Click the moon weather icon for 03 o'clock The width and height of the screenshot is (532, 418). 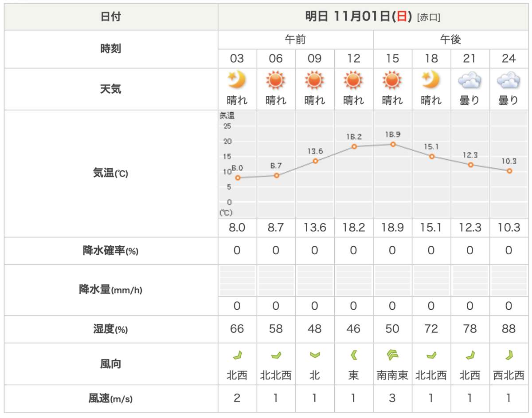(237, 80)
